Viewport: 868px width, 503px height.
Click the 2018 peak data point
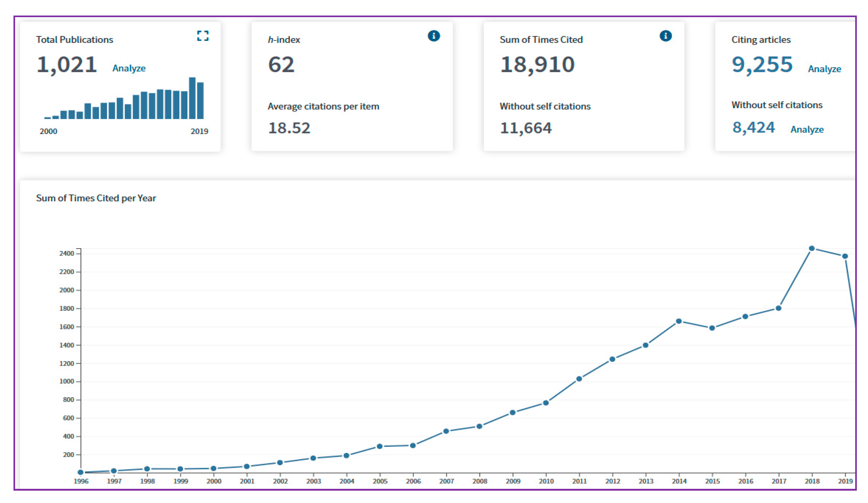(x=812, y=248)
